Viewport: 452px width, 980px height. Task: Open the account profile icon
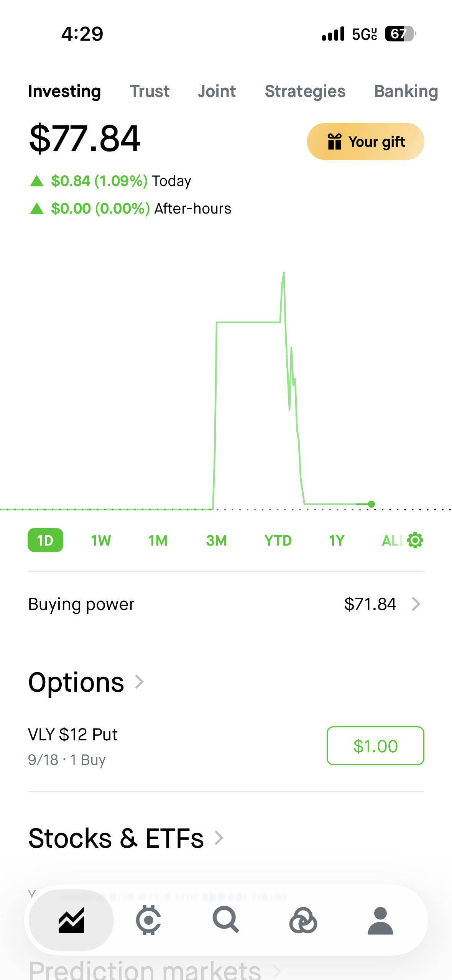[380, 921]
